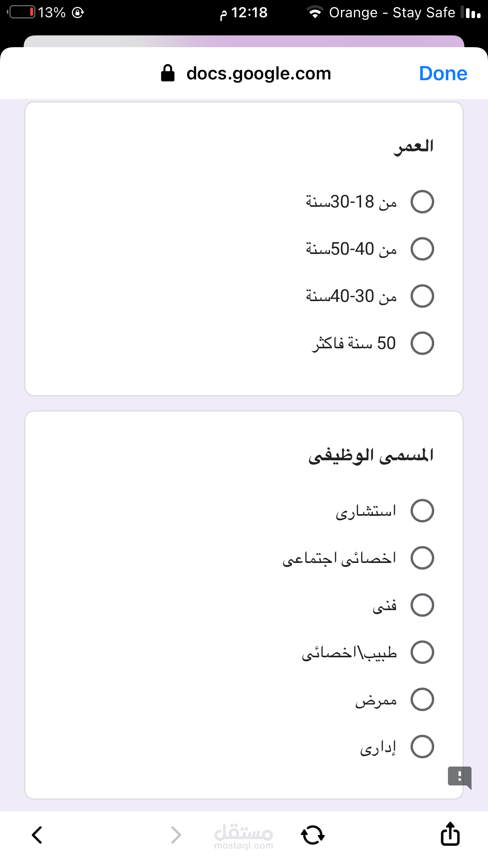Screen dimensions: 488x868
Task: Pick طبيب\اخصائى as job title
Action: [422, 652]
